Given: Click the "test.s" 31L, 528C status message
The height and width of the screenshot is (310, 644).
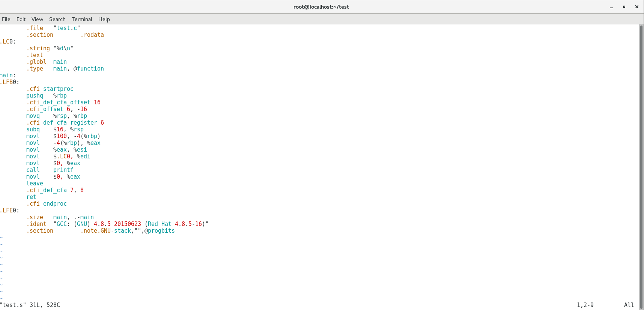Looking at the screenshot, I should [30, 305].
